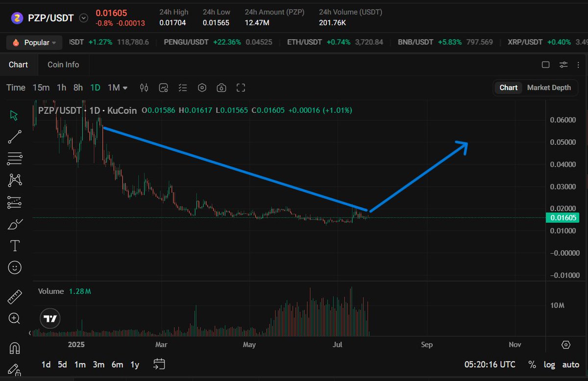Screen dimensions: 588x381
Task: Select the Time chart mode
Action: pos(16,88)
